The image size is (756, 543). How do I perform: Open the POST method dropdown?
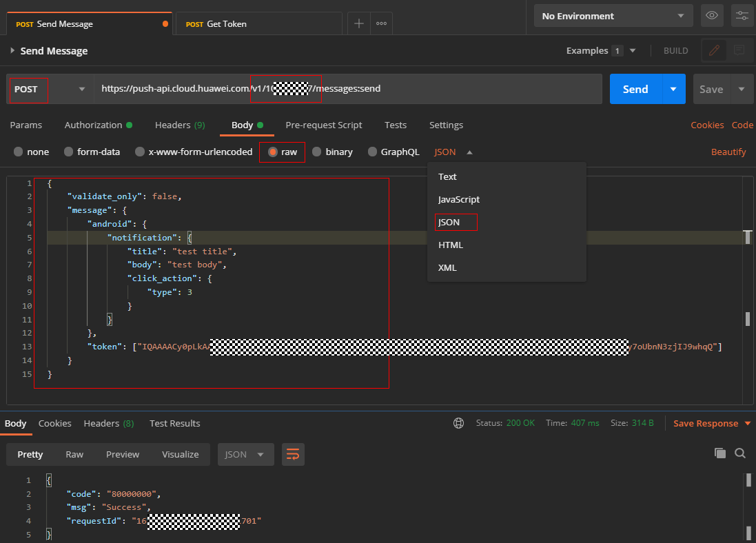click(50, 89)
